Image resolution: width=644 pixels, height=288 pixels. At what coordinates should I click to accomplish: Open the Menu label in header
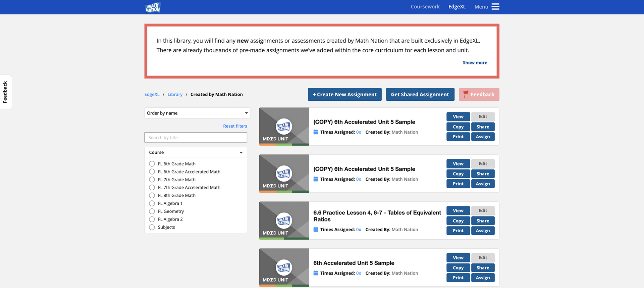481,7
